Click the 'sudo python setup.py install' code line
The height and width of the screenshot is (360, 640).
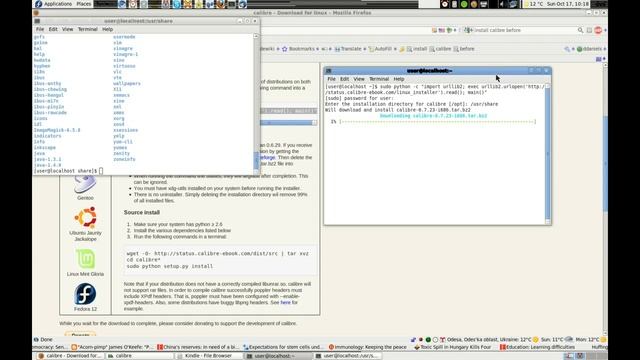(x=169, y=266)
